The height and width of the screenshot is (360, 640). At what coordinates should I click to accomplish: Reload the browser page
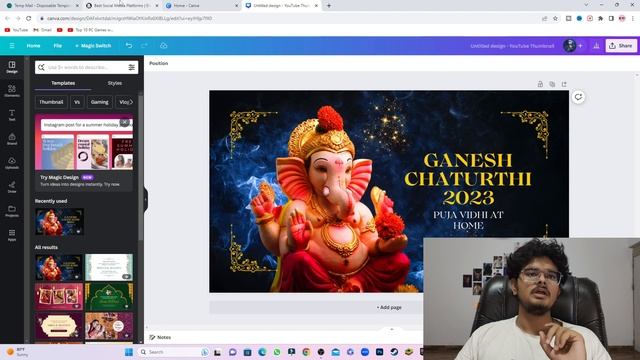point(29,18)
